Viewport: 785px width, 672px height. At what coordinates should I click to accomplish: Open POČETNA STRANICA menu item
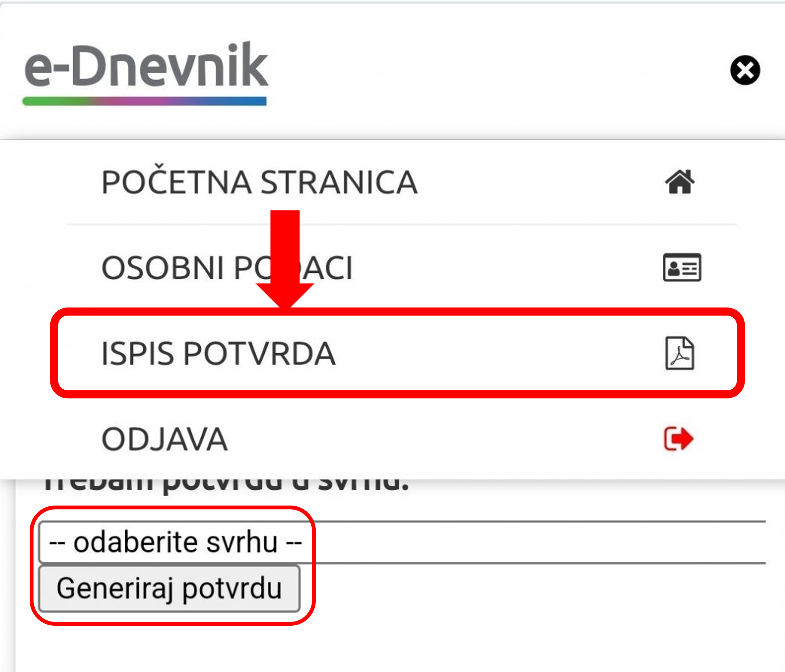pos(259,182)
